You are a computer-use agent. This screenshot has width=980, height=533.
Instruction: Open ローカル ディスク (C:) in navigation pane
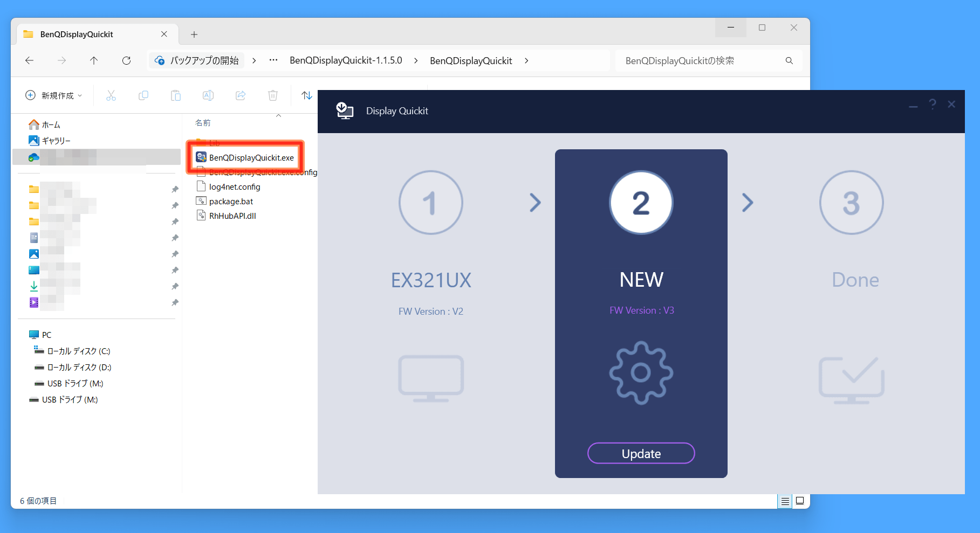[x=72, y=351]
